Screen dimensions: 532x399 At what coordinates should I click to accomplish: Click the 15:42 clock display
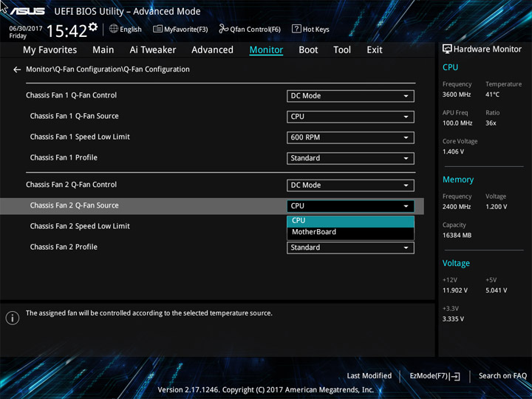[x=66, y=31]
